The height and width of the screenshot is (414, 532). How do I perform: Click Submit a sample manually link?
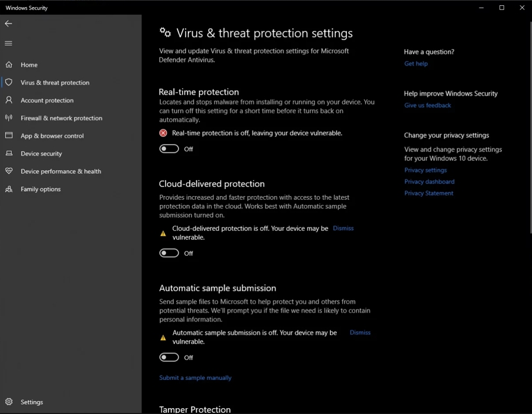[x=195, y=378]
